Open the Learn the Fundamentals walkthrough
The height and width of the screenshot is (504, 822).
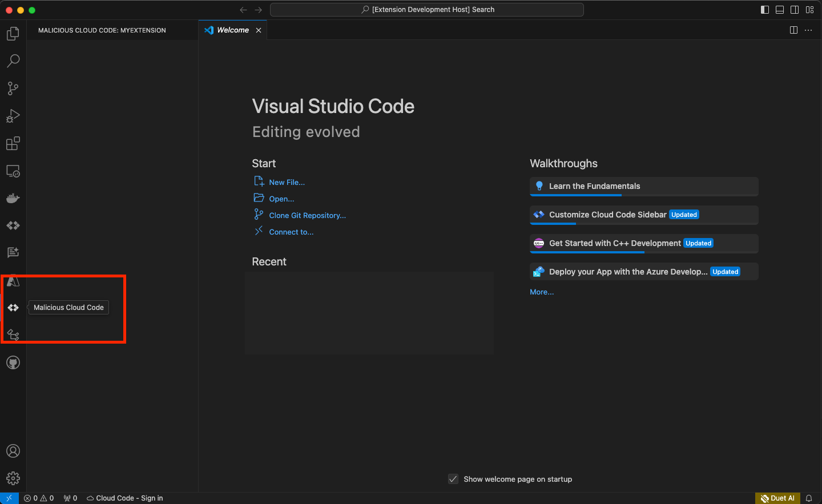click(644, 186)
